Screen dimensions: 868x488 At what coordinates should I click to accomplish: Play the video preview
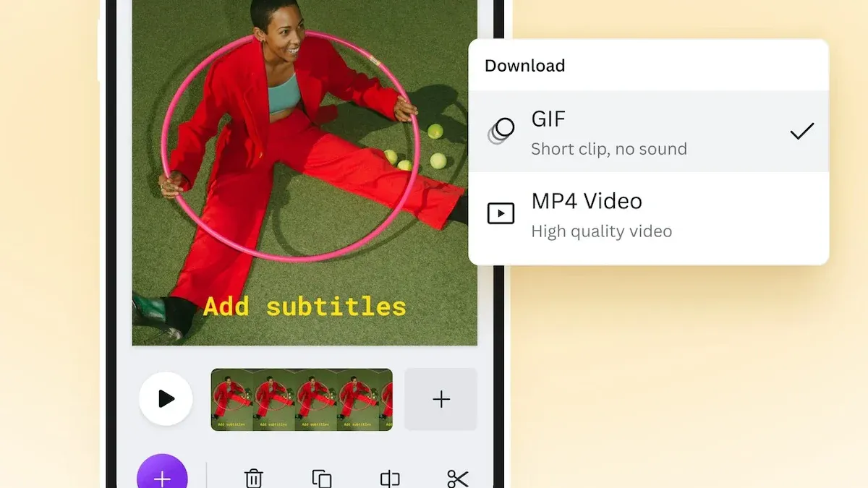pos(166,399)
